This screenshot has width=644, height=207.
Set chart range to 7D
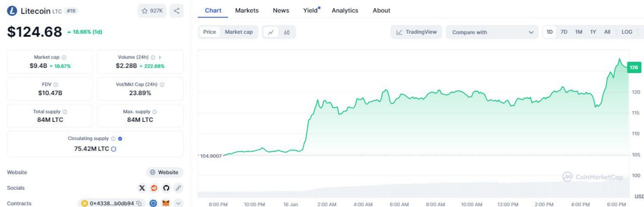pos(564,32)
